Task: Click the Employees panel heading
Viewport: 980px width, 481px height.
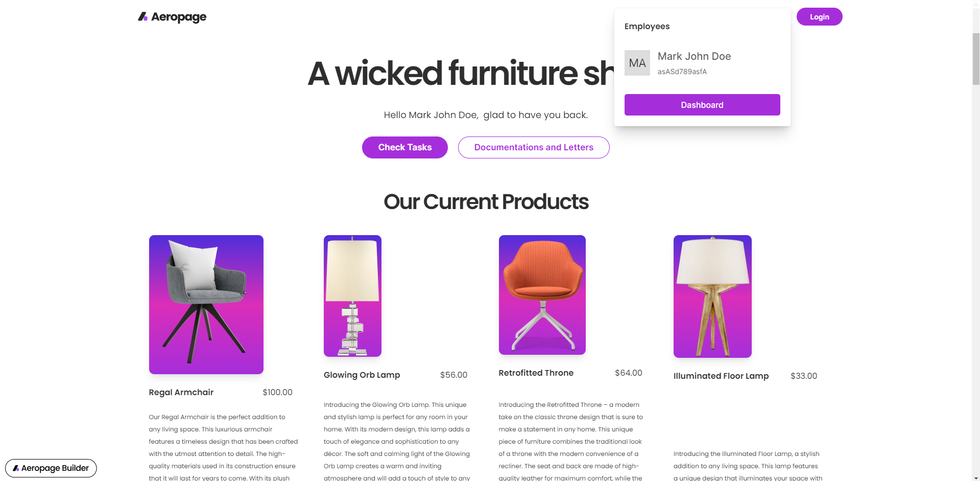Action: click(x=647, y=26)
